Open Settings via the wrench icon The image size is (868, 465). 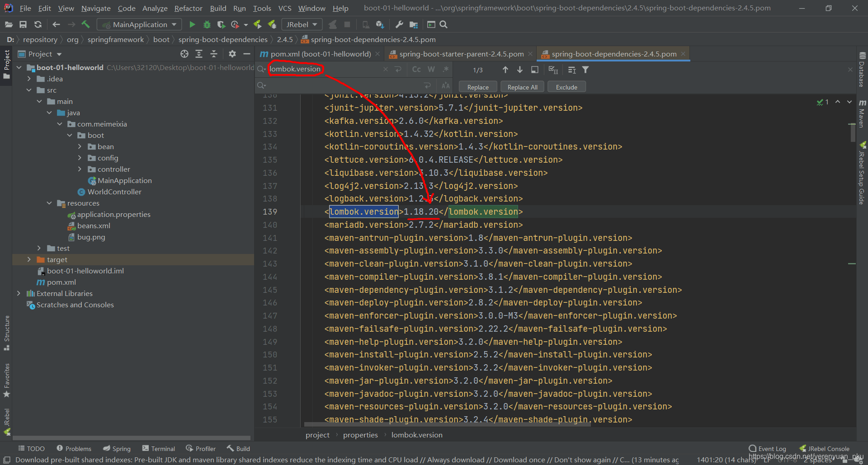coord(399,24)
